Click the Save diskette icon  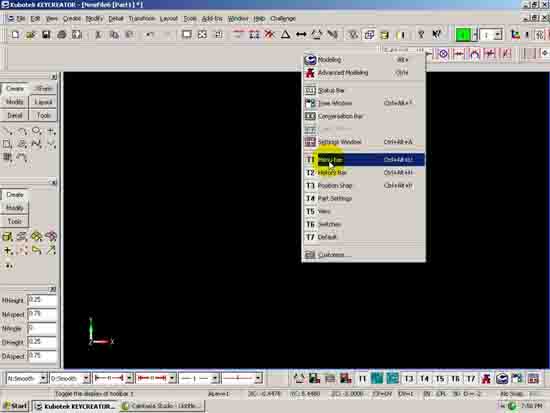tap(46, 35)
